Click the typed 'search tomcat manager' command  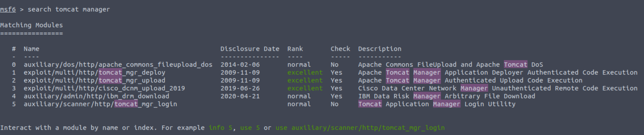(x=69, y=9)
